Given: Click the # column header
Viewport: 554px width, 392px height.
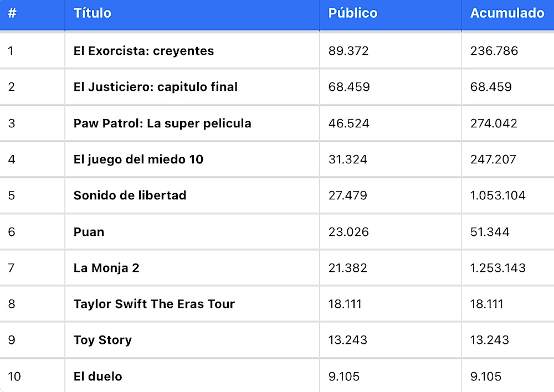Looking at the screenshot, I should click(x=12, y=13).
